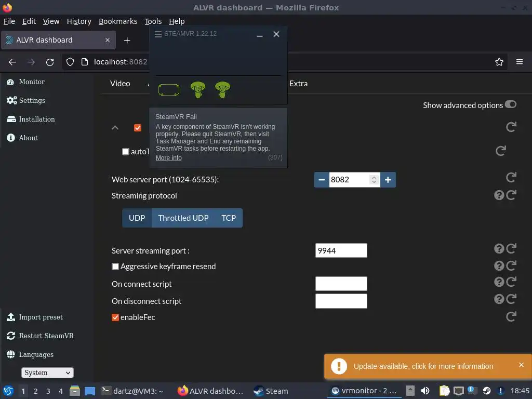This screenshot has height=399, width=532.
Task: Open help for Streaming protocol
Action: 499,195
